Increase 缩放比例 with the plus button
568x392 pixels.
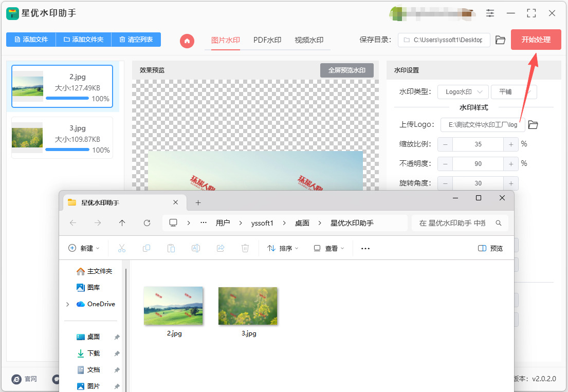pyautogui.click(x=511, y=144)
